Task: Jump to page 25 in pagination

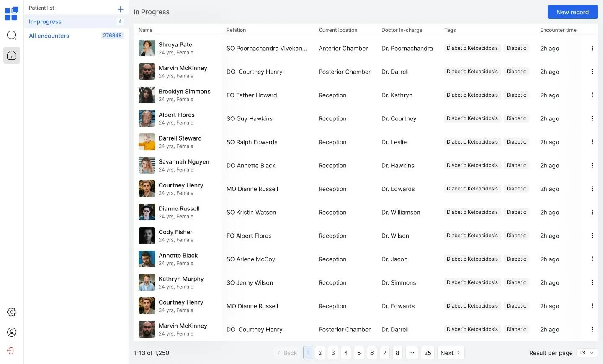Action: 428,353
